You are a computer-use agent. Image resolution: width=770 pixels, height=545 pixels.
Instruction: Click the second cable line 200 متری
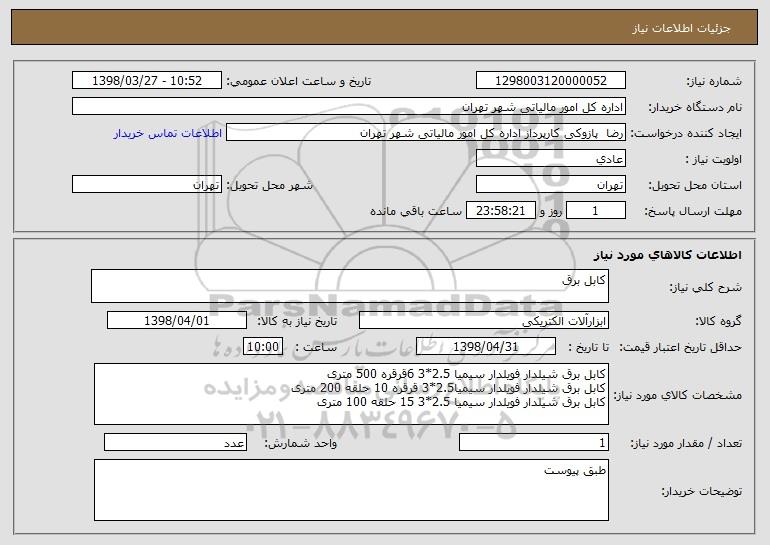coord(448,388)
